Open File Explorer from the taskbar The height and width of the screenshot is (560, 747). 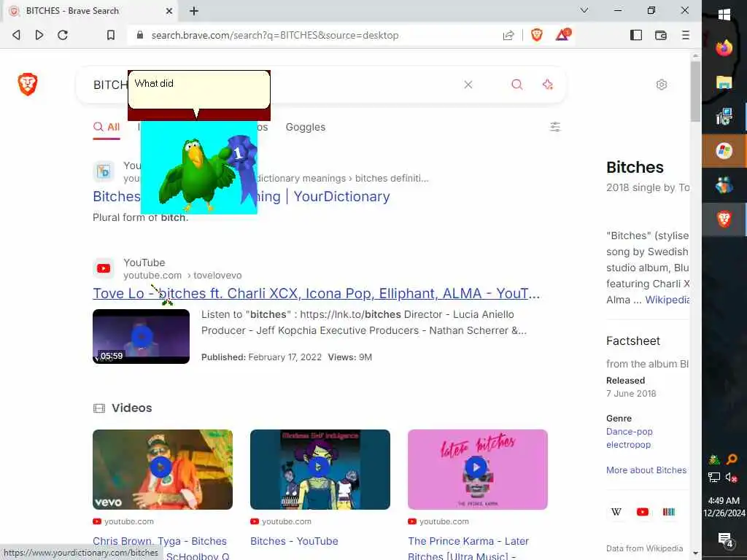click(x=724, y=82)
